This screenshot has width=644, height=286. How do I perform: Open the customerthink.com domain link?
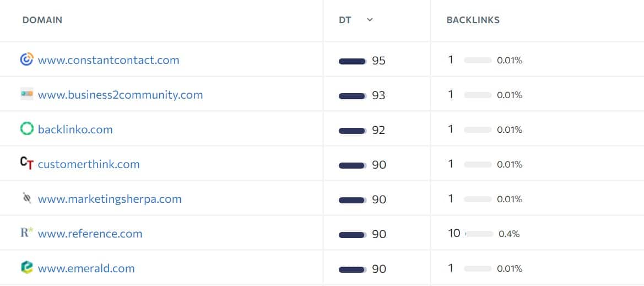(89, 164)
